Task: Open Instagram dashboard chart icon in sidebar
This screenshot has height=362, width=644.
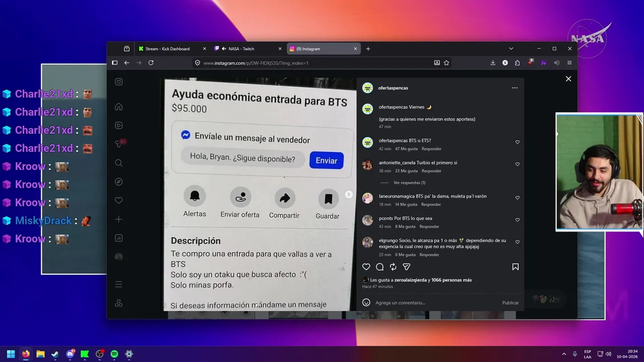Action: coord(119,238)
